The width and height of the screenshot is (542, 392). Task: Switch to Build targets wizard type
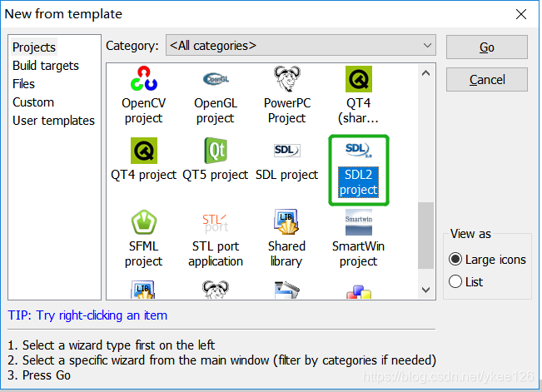tap(46, 65)
